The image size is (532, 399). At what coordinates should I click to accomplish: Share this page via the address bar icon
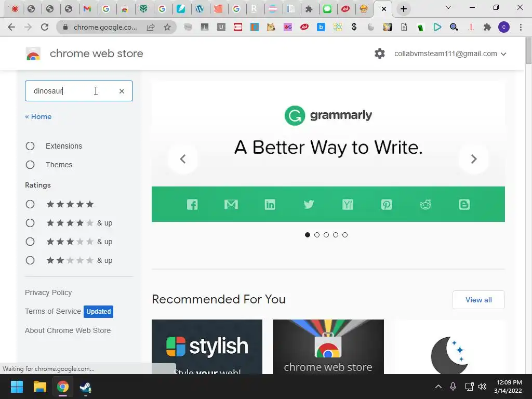point(151,27)
